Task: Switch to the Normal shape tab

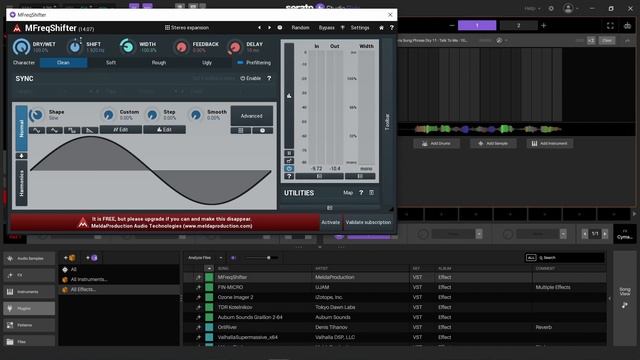Action: [x=22, y=128]
